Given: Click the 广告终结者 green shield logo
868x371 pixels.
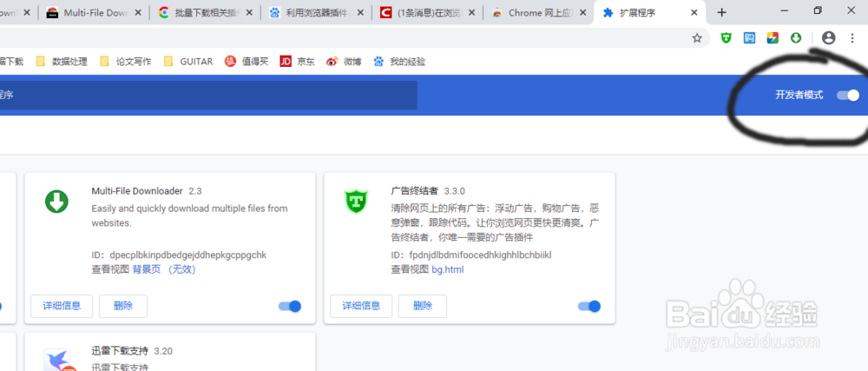Looking at the screenshot, I should pyautogui.click(x=356, y=201).
